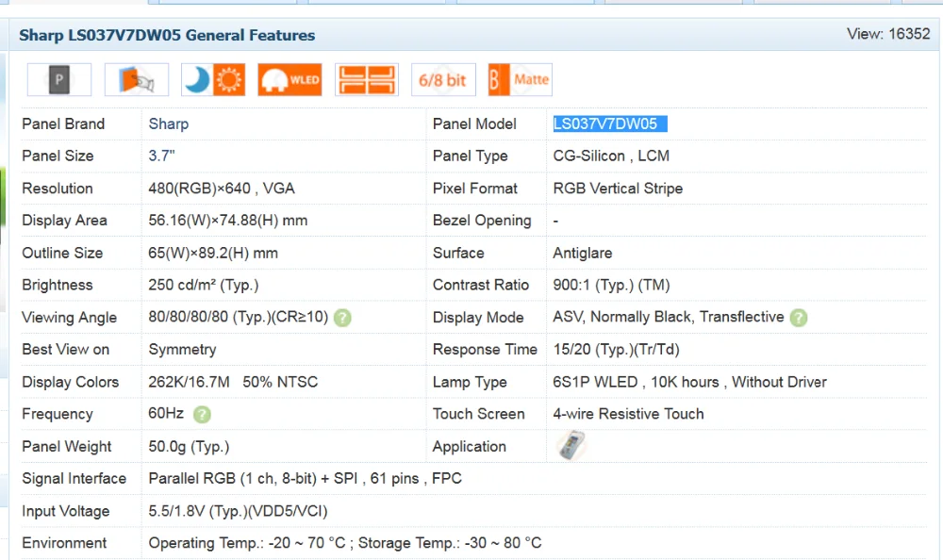Click the Matte surface icon
This screenshot has height=560, width=943.
click(x=521, y=79)
